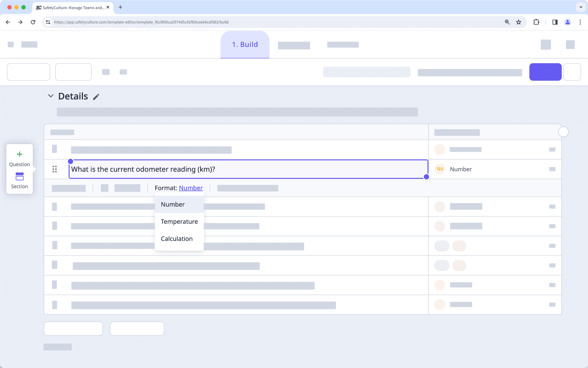This screenshot has height=368, width=588.
Task: Open the Chrome profile avatar
Action: pos(568,22)
